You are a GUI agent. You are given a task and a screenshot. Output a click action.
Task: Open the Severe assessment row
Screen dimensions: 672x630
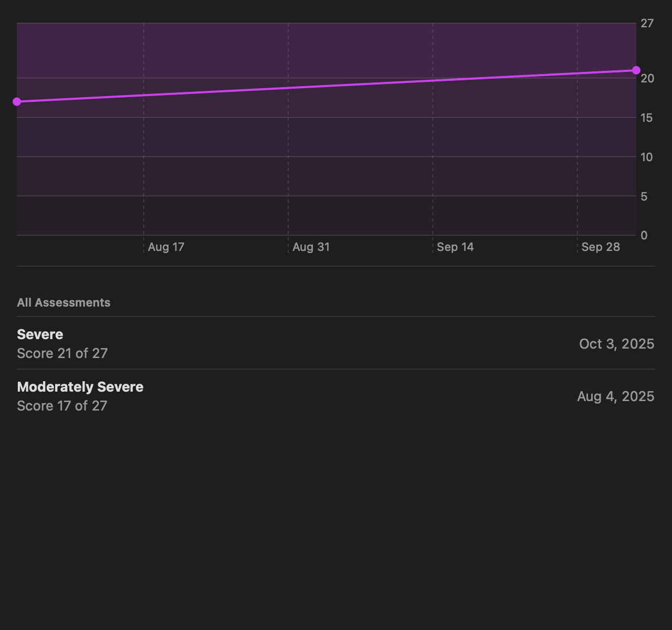[x=336, y=343]
